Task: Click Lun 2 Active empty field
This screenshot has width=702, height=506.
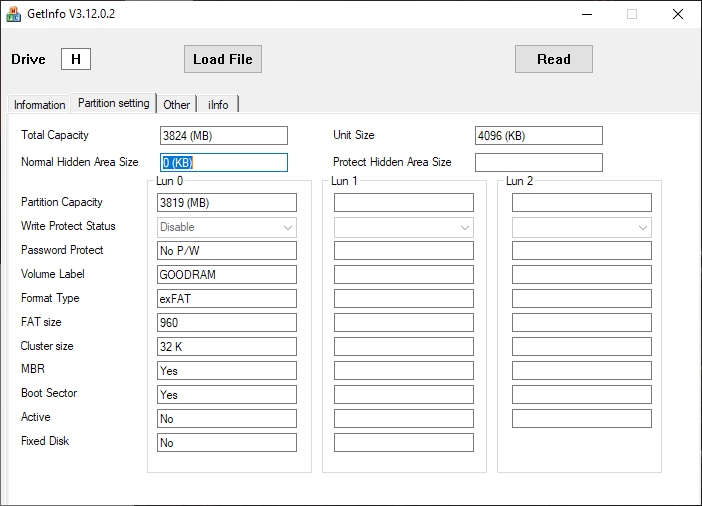Action: tap(582, 418)
